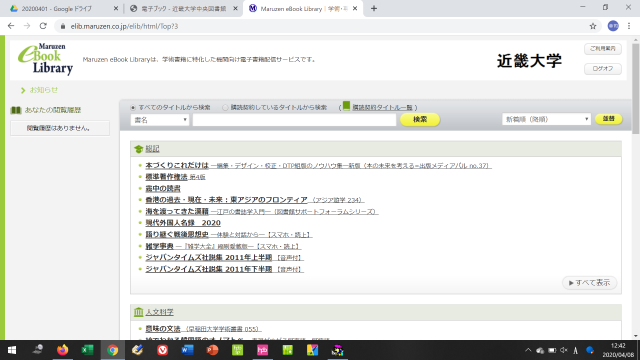Click the address bar URL
The width and height of the screenshot is (640, 360).
coord(124,26)
